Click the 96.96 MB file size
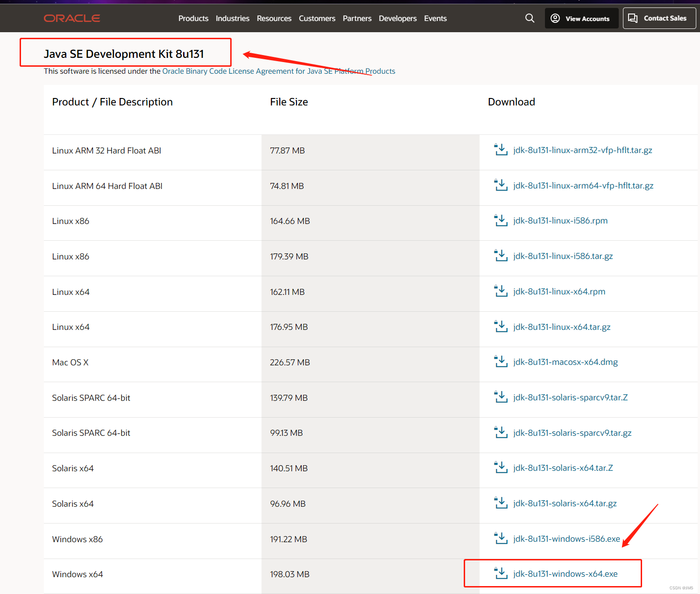 (x=288, y=504)
